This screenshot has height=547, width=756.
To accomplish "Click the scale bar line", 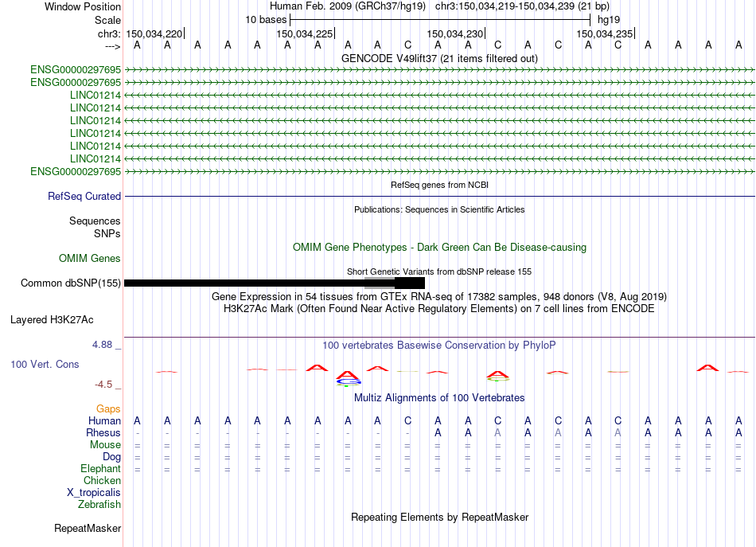I will point(440,20).
